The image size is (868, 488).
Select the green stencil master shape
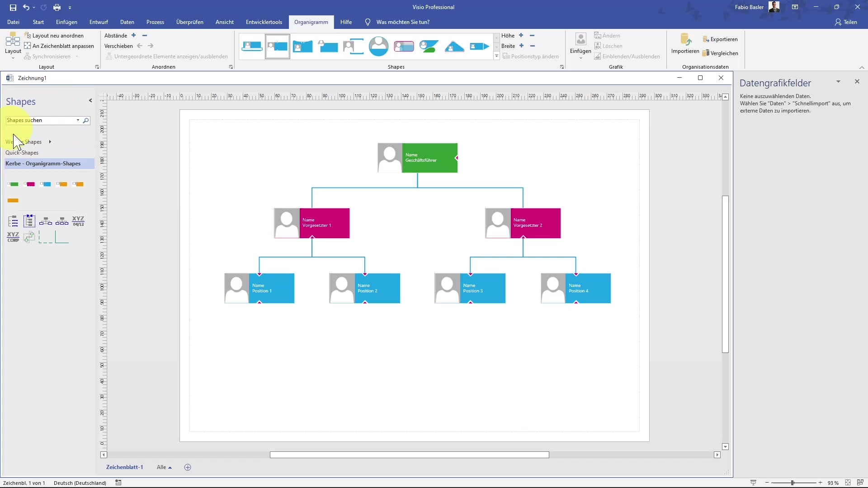point(13,184)
